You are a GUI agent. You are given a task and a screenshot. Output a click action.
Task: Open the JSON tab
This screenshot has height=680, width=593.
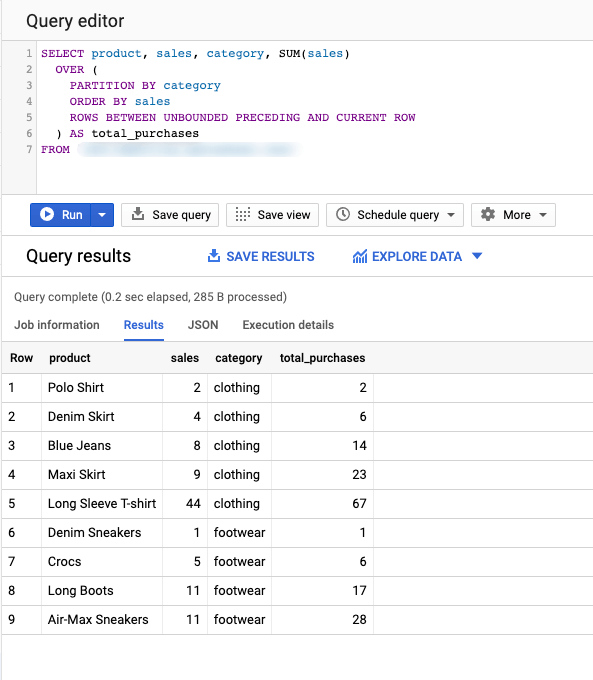203,325
